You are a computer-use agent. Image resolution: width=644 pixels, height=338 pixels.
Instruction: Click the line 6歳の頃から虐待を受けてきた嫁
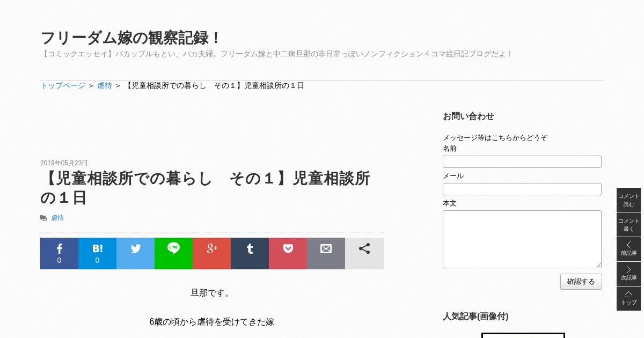click(x=211, y=322)
